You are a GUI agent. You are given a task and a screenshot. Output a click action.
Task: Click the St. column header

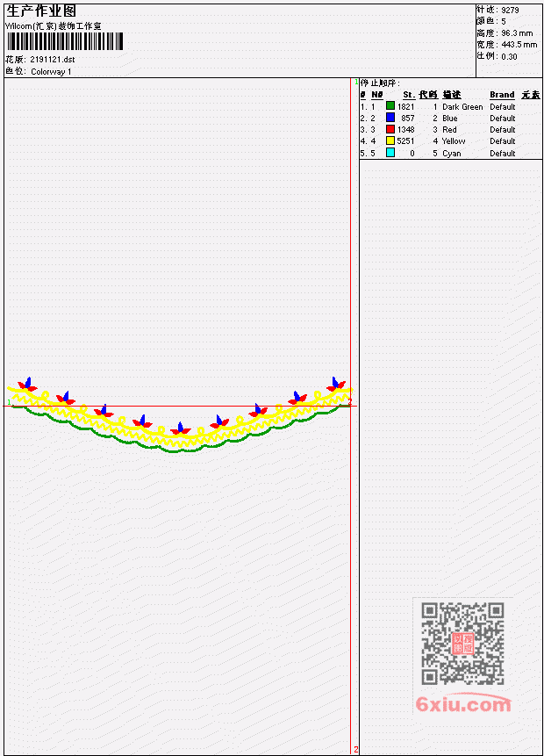point(409,95)
